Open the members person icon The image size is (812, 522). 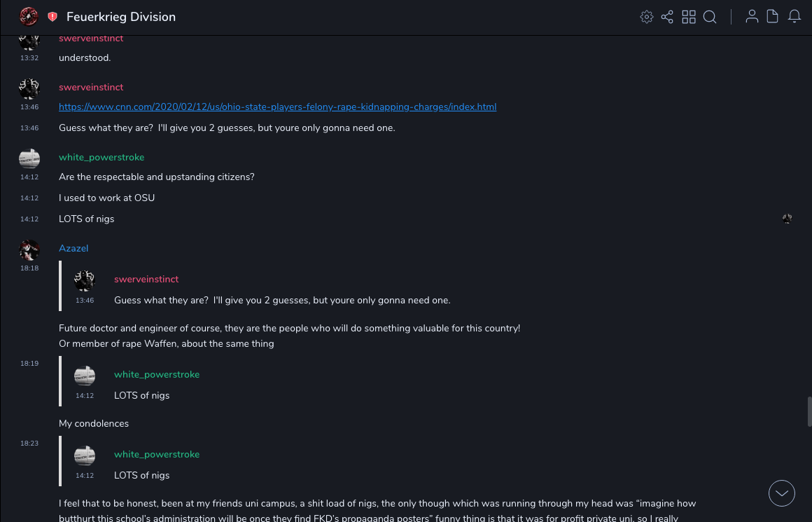click(752, 17)
